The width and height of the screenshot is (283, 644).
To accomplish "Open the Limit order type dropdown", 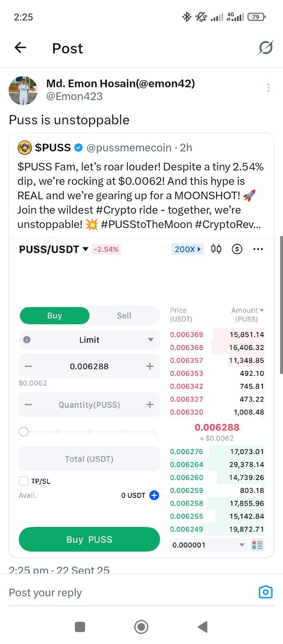I will [89, 340].
